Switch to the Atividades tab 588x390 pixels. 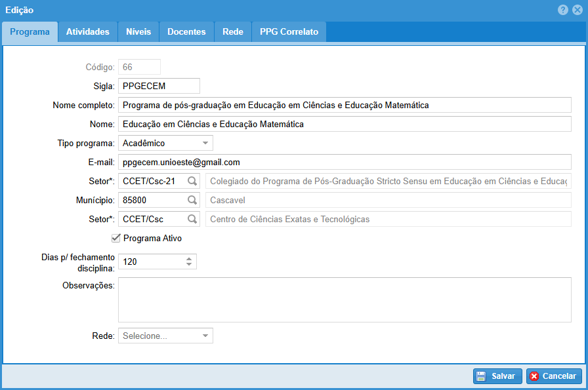(x=88, y=32)
